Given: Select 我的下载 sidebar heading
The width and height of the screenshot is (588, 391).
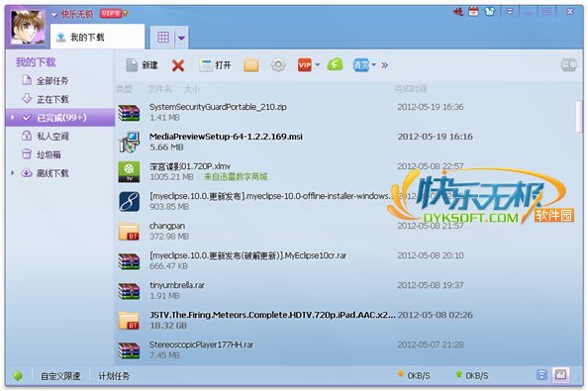Looking at the screenshot, I should [36, 62].
